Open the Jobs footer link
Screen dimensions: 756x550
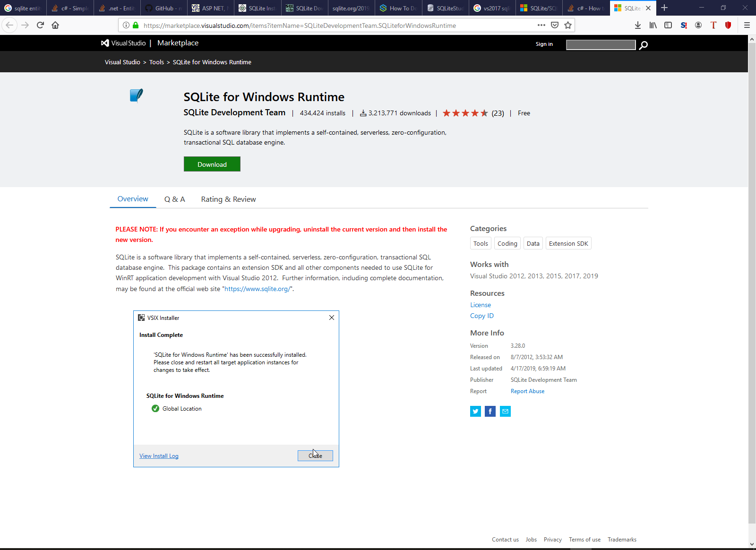531,540
